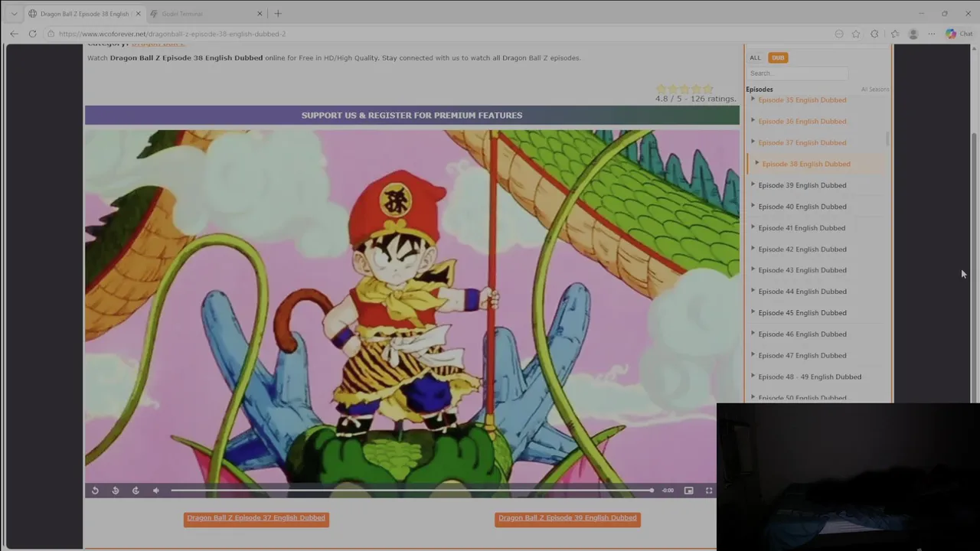The width and height of the screenshot is (980, 551).
Task: Open the All Seasons dropdown
Action: click(874, 90)
